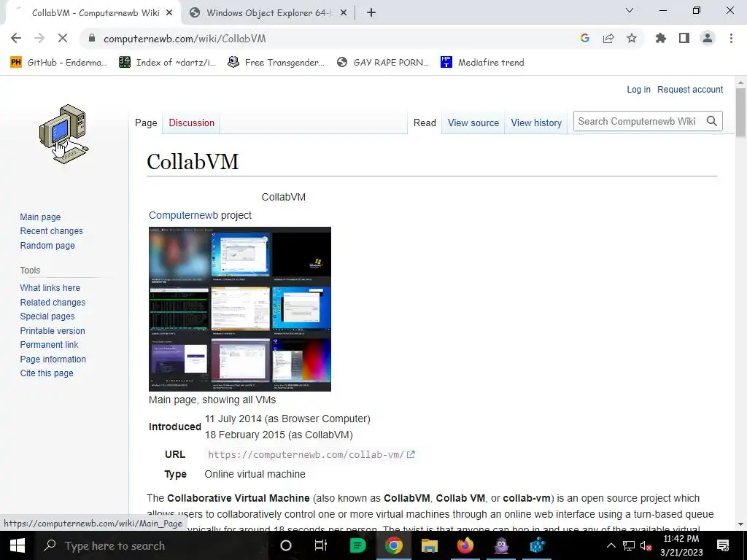Open the View source tab
The height and width of the screenshot is (560, 747).
click(473, 122)
